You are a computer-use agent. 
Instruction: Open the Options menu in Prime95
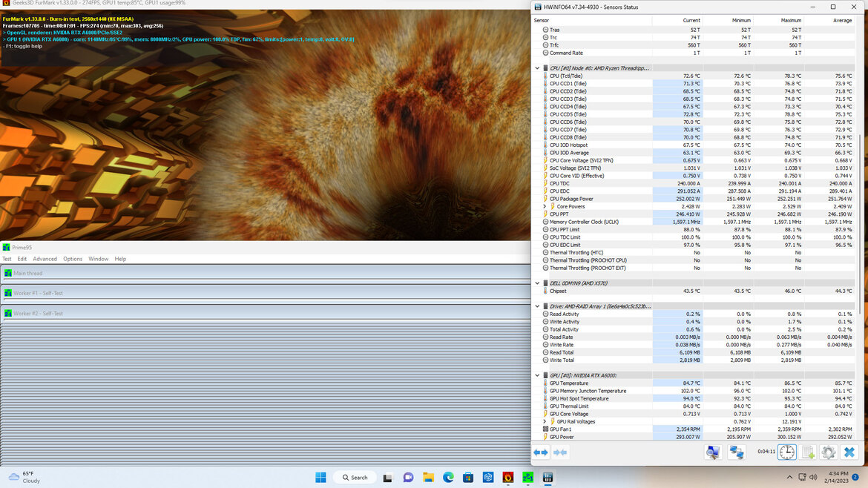73,259
